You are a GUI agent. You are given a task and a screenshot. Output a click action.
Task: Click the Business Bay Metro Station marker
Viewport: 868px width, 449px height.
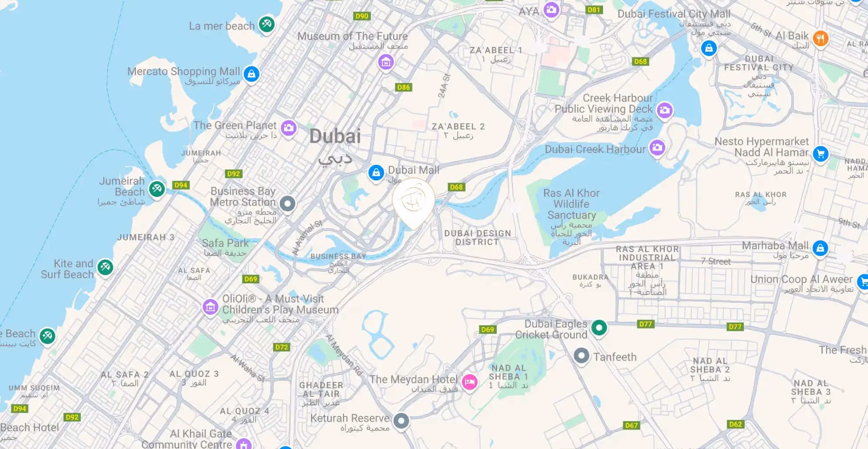[x=287, y=203]
